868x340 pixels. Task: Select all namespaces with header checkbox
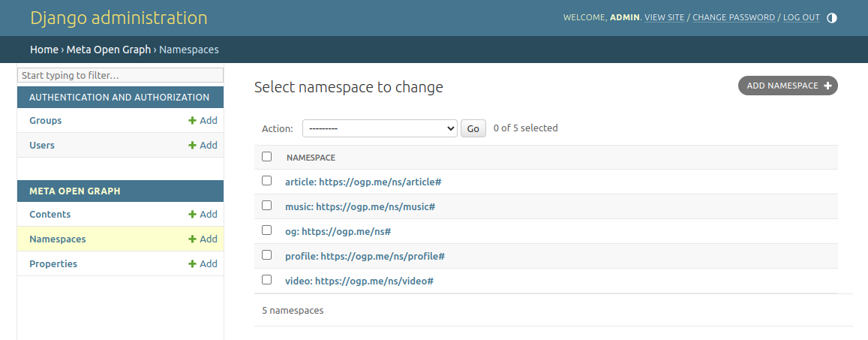[267, 157]
